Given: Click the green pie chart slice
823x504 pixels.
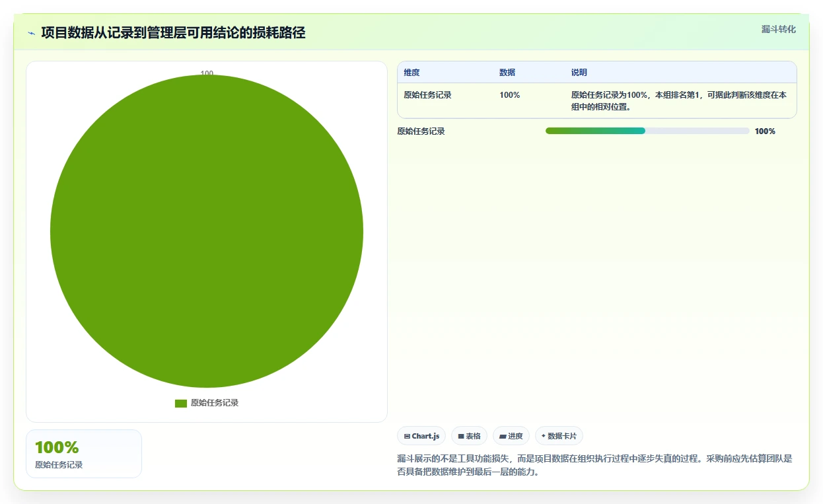Looking at the screenshot, I should pyautogui.click(x=207, y=231).
